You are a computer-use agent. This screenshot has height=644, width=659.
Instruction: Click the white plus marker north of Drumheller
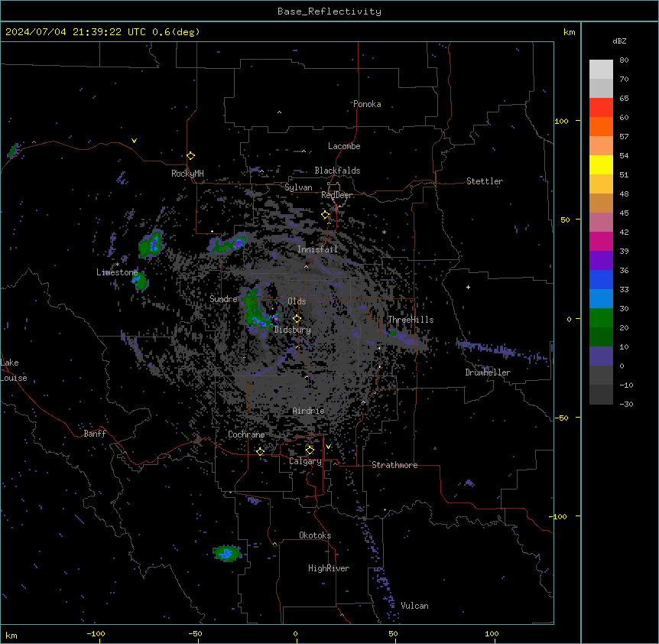pos(468,287)
